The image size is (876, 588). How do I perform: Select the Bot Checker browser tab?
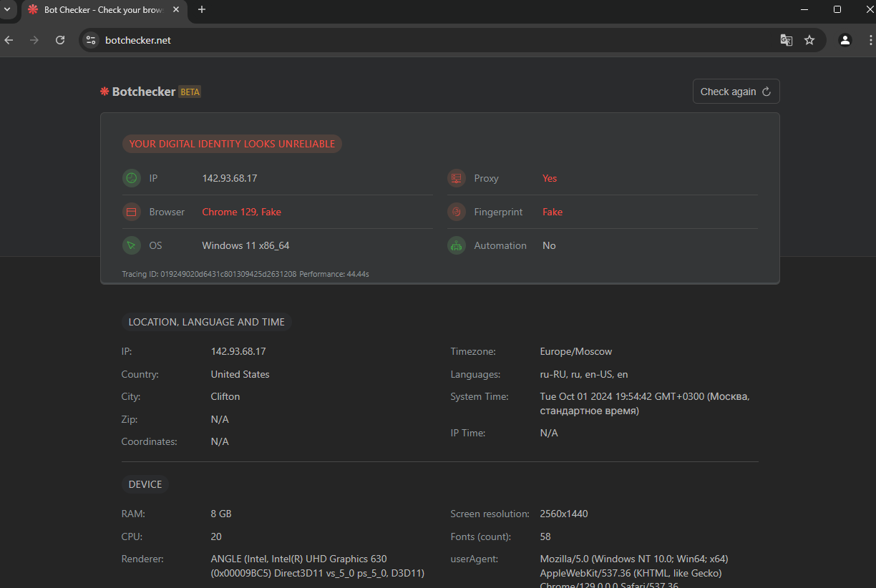click(100, 9)
